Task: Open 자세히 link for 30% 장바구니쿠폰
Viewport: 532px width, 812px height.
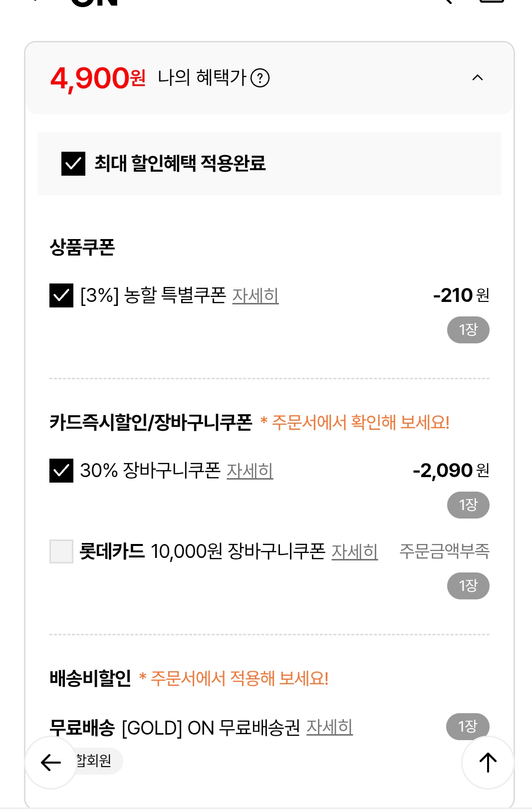Action: pos(250,471)
